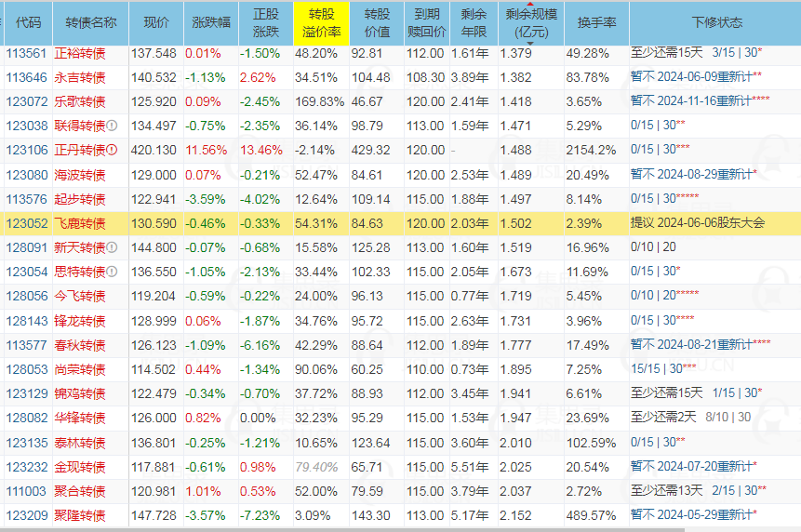Open the 尚荣转债 bond link
The height and width of the screenshot is (532, 801).
tap(80, 369)
